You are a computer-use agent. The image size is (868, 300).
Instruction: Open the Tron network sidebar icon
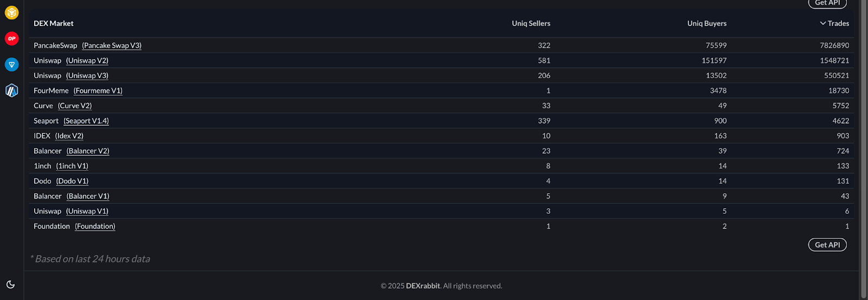11,65
